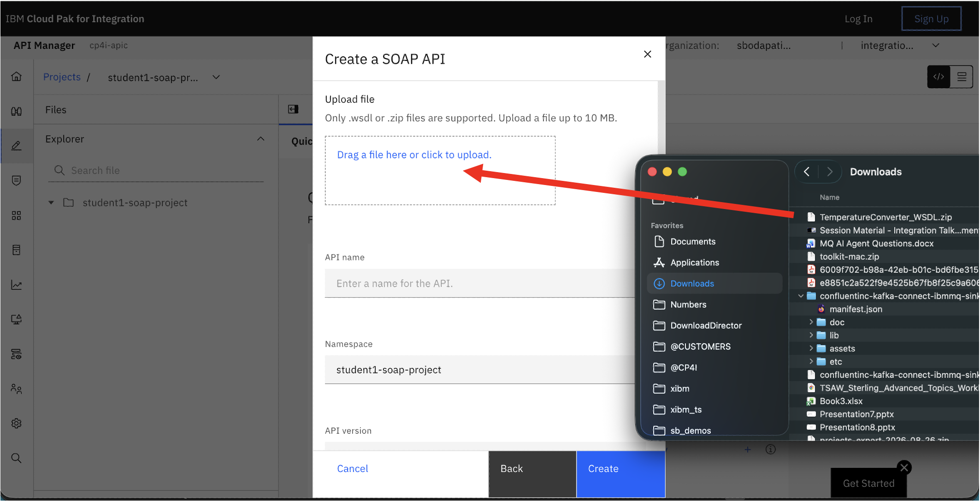This screenshot has width=980, height=502.
Task: Click the folder icon of student1-soap-project
Action: 69,203
